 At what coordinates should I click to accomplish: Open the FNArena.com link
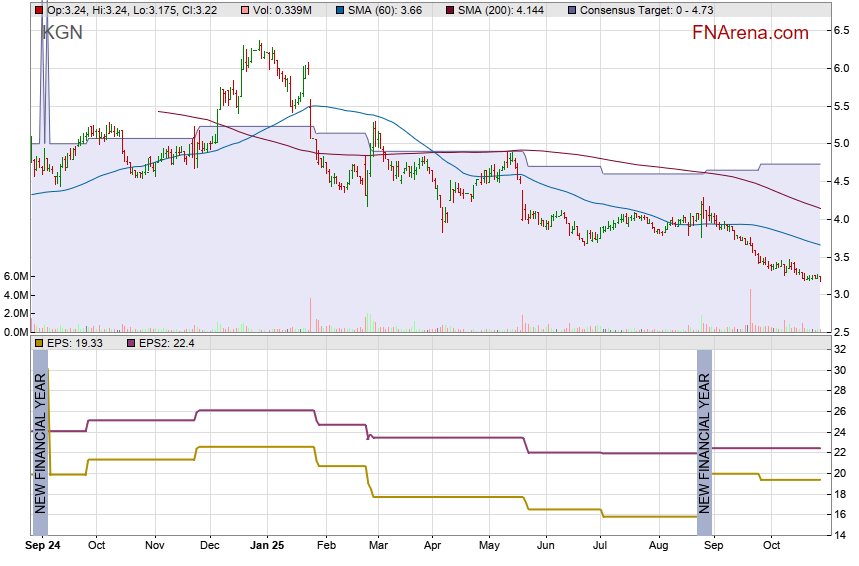click(x=750, y=33)
